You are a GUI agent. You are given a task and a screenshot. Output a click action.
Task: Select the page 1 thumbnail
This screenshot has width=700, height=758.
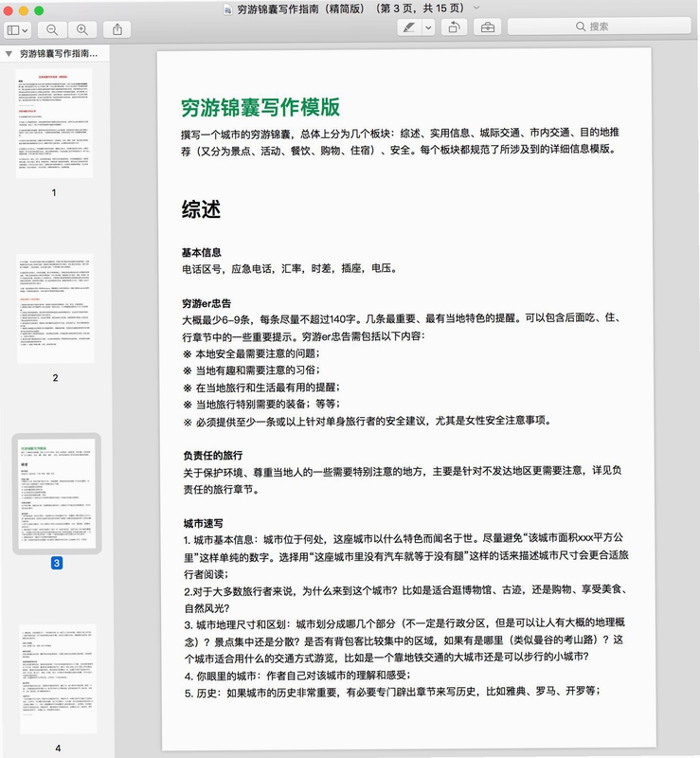[x=54, y=123]
